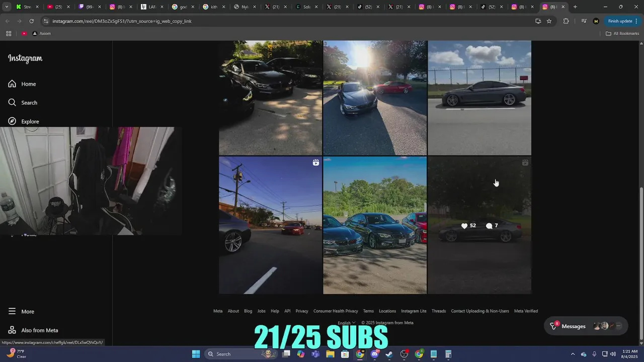Image resolution: width=644 pixels, height=362 pixels.
Task: Click the Threads footer link
Action: point(439,311)
